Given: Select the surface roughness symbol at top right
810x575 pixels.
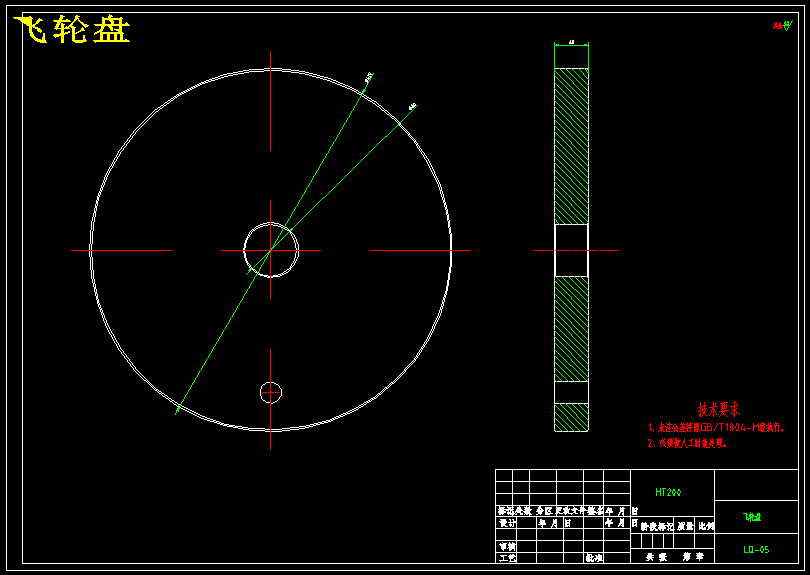Looking at the screenshot, I should point(783,25).
